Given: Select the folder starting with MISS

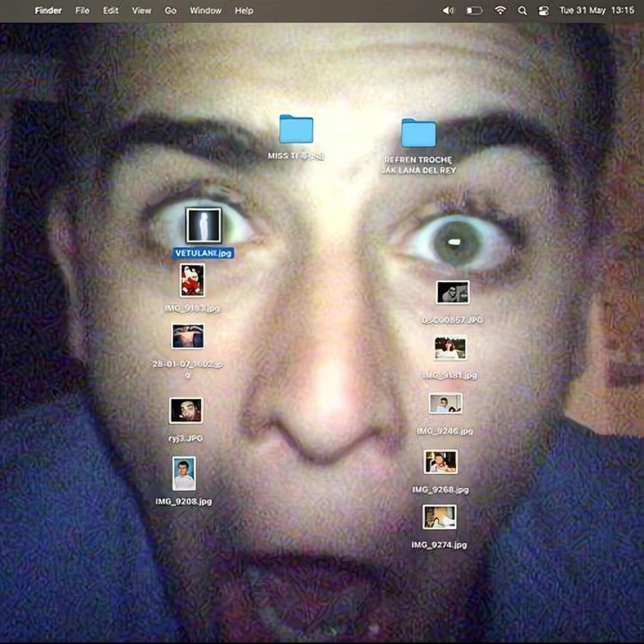Looking at the screenshot, I should [x=296, y=129].
